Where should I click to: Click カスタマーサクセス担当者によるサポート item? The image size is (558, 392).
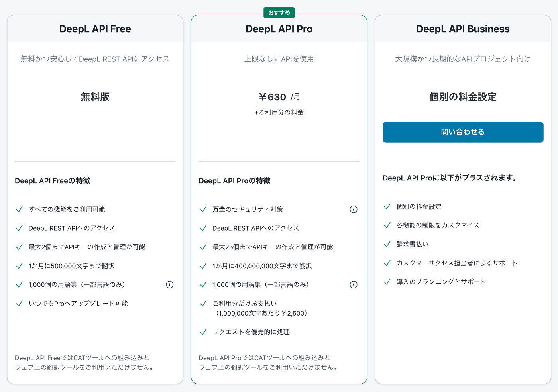click(457, 263)
